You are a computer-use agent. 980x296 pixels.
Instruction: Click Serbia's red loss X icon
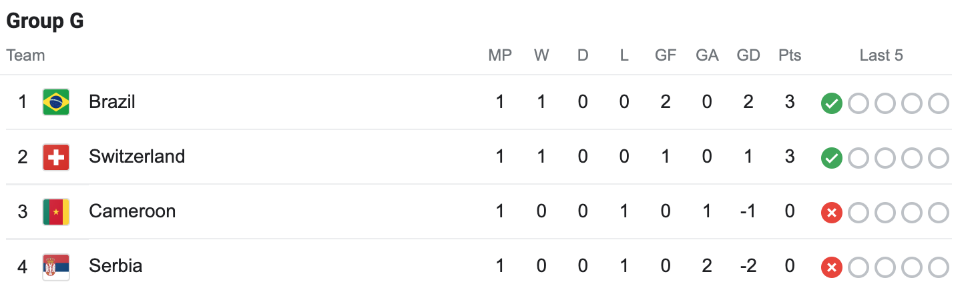click(831, 267)
